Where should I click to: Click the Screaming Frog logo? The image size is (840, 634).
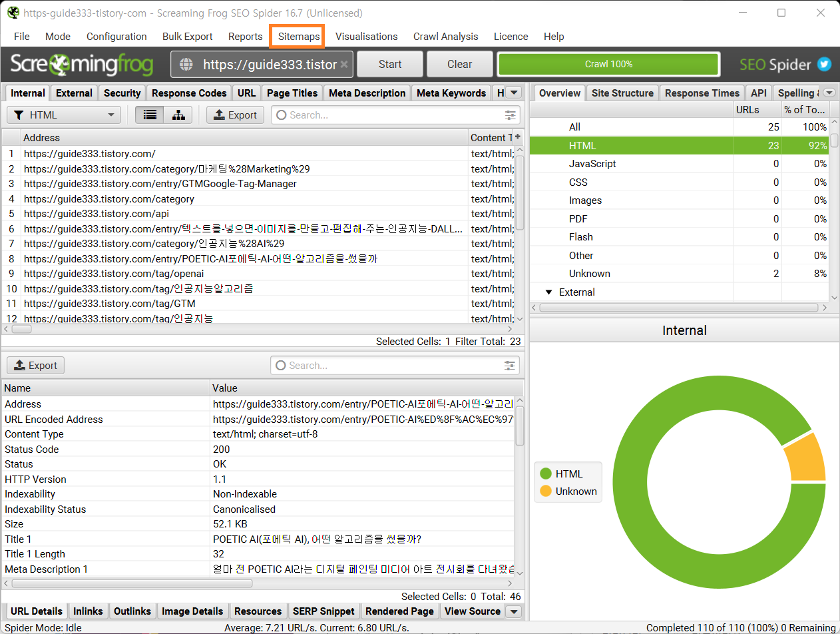coord(82,65)
